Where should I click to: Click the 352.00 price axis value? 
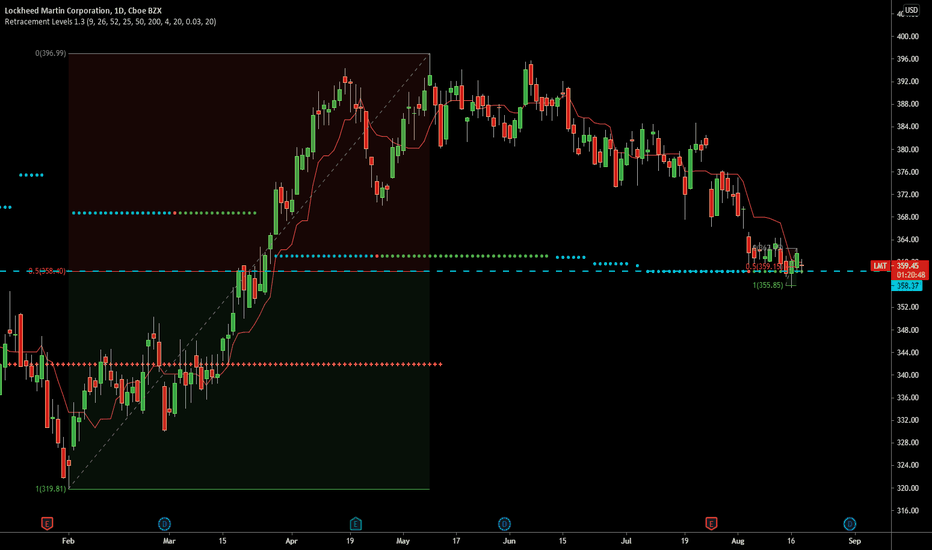click(908, 307)
